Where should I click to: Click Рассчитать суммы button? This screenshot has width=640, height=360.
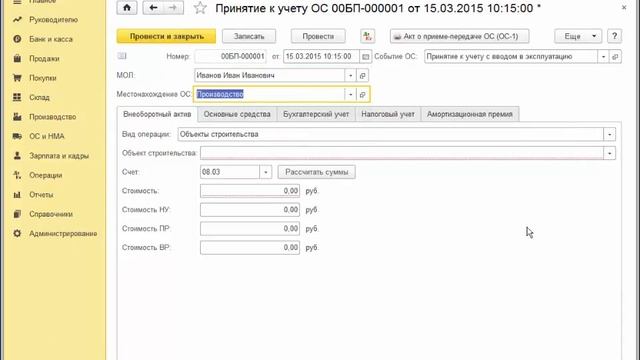(x=316, y=172)
